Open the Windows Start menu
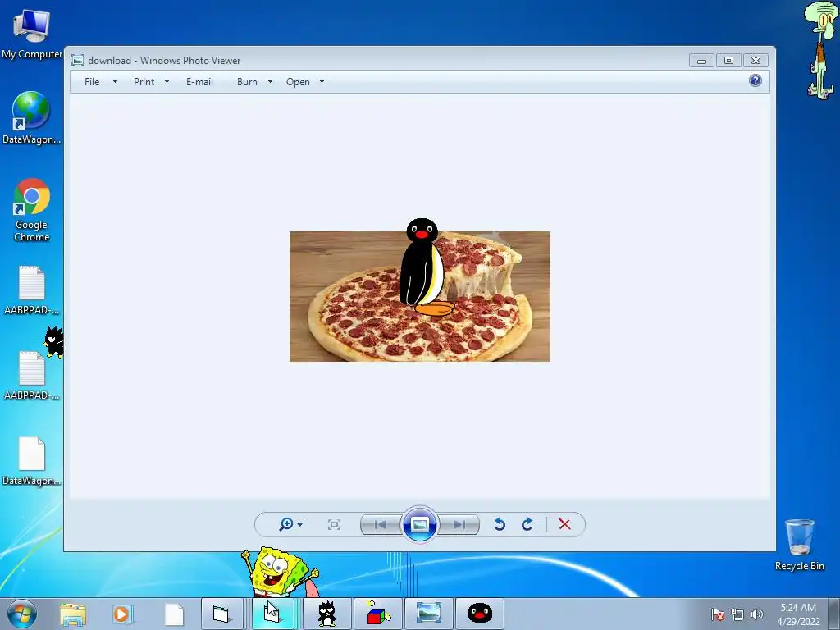Viewport: 840px width, 630px height. 22,614
